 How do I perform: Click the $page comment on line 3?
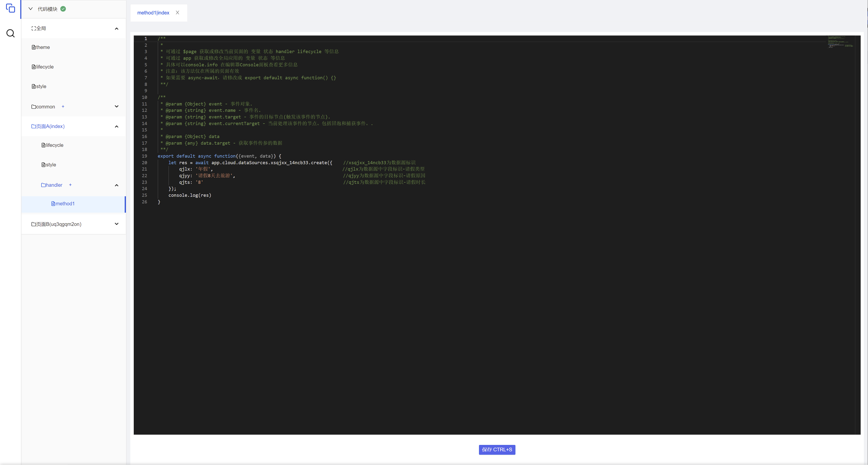point(250,52)
